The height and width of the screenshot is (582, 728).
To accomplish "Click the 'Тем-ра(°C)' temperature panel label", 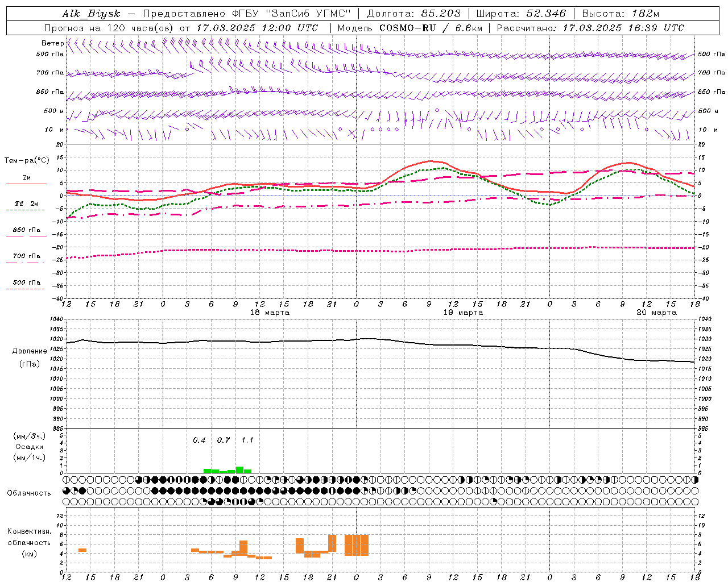I will 27,161.
